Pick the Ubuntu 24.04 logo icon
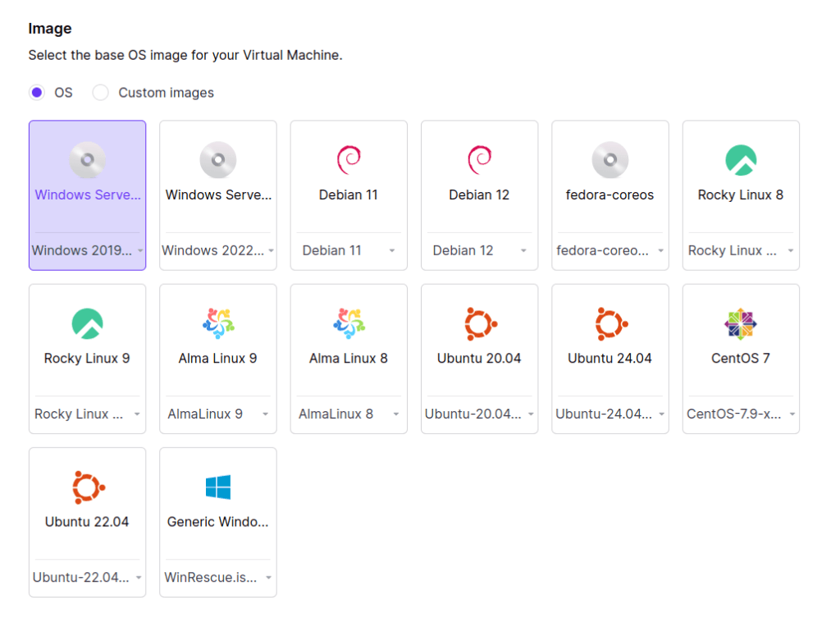The width and height of the screenshot is (840, 618). click(610, 323)
